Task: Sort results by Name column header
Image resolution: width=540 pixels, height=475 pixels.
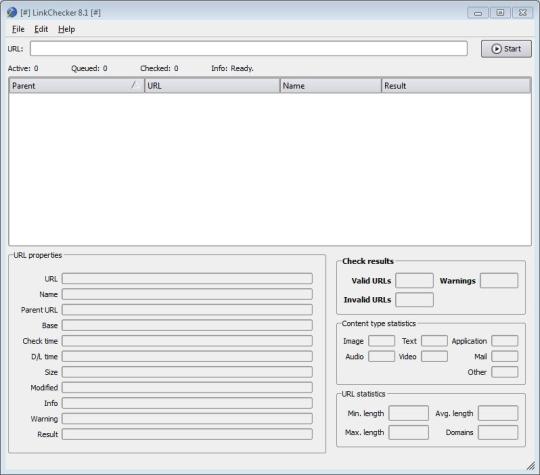Action: pyautogui.click(x=331, y=85)
